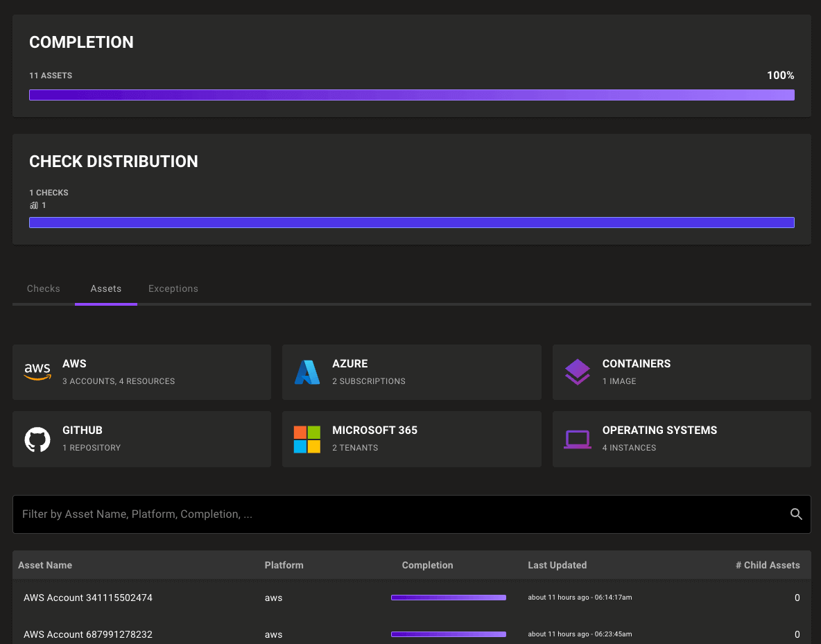The height and width of the screenshot is (644, 821).
Task: Click the check distribution bar
Action: click(x=411, y=223)
